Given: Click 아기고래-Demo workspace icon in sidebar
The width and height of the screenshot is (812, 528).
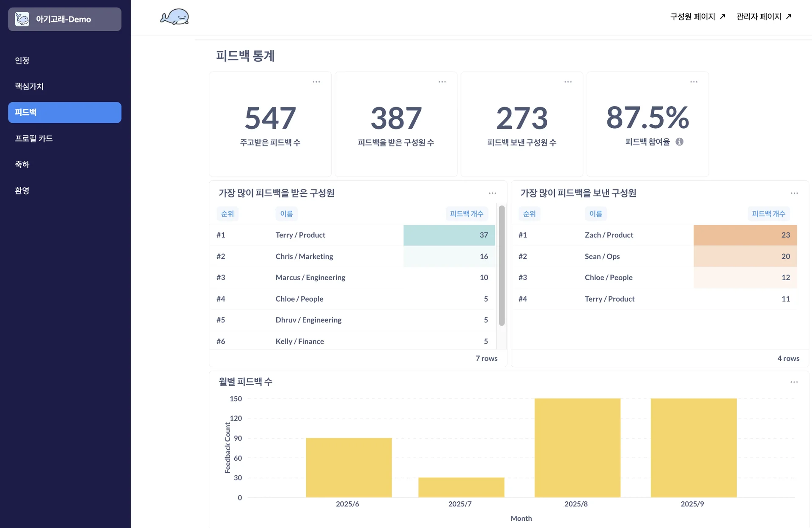Looking at the screenshot, I should [x=22, y=19].
